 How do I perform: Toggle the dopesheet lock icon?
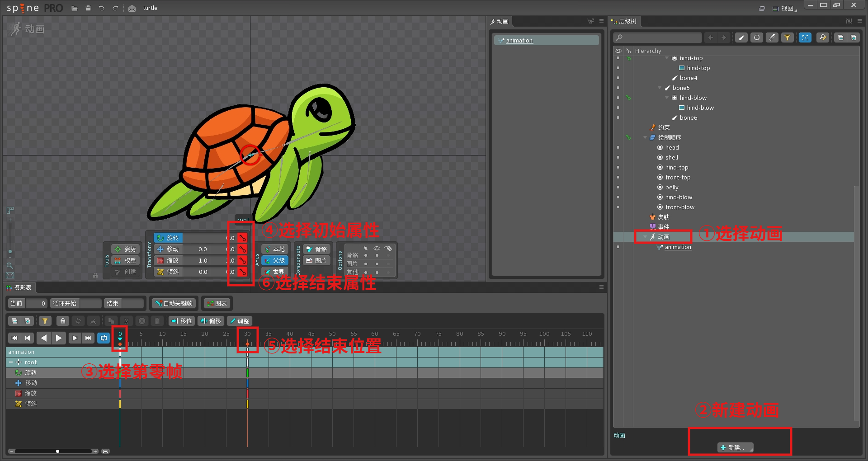[x=63, y=321]
